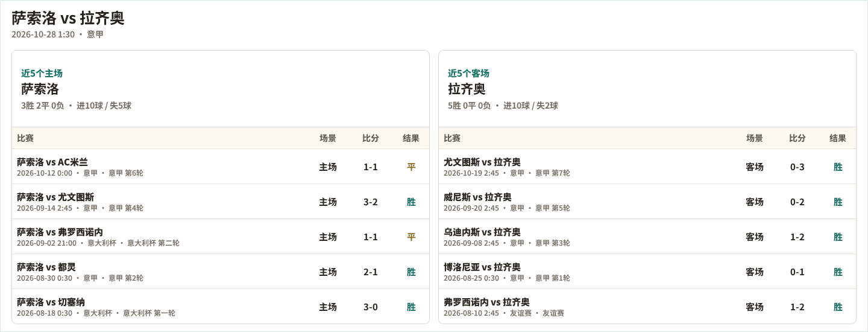This screenshot has height=332, width=868.
Task: Click score 1-1 in 萨索洛 vs 弗罗西诺内 row
Action: [x=371, y=237]
